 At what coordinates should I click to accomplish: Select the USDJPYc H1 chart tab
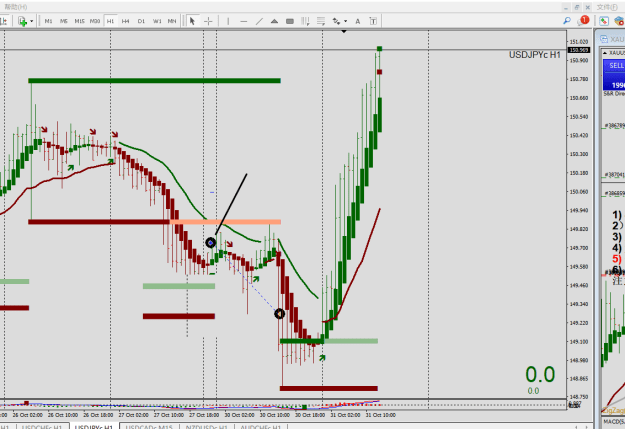pyautogui.click(x=94, y=427)
